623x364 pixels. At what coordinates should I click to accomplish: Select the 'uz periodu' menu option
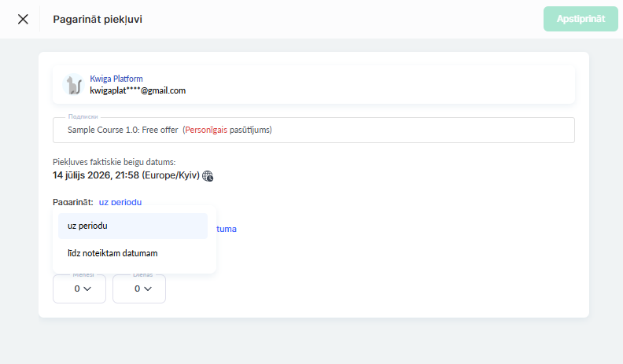133,226
